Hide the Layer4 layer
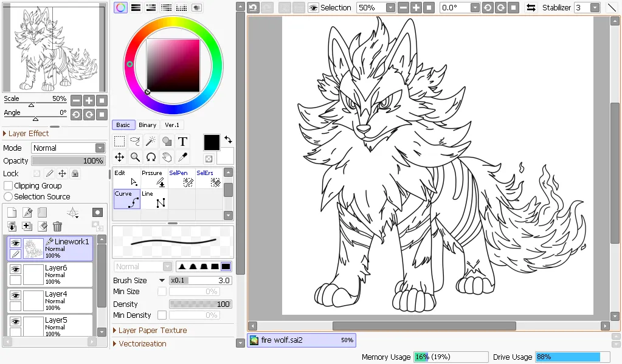Image resolution: width=622 pixels, height=364 pixels. [15, 295]
